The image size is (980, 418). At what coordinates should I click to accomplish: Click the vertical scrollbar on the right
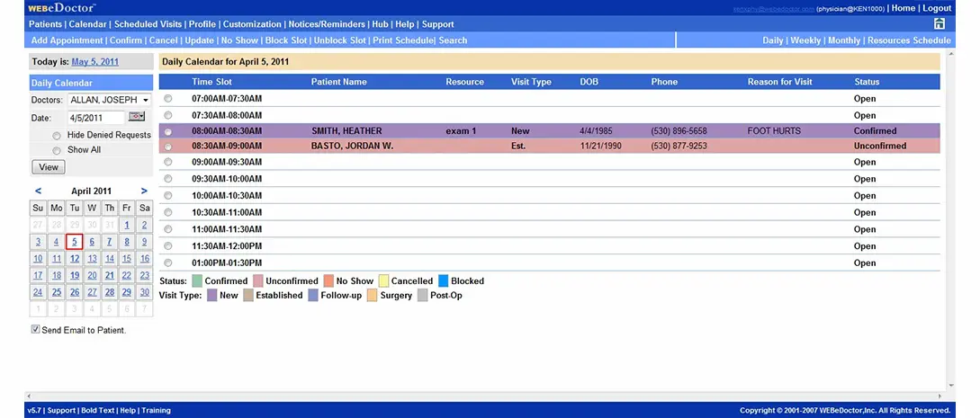click(x=951, y=218)
